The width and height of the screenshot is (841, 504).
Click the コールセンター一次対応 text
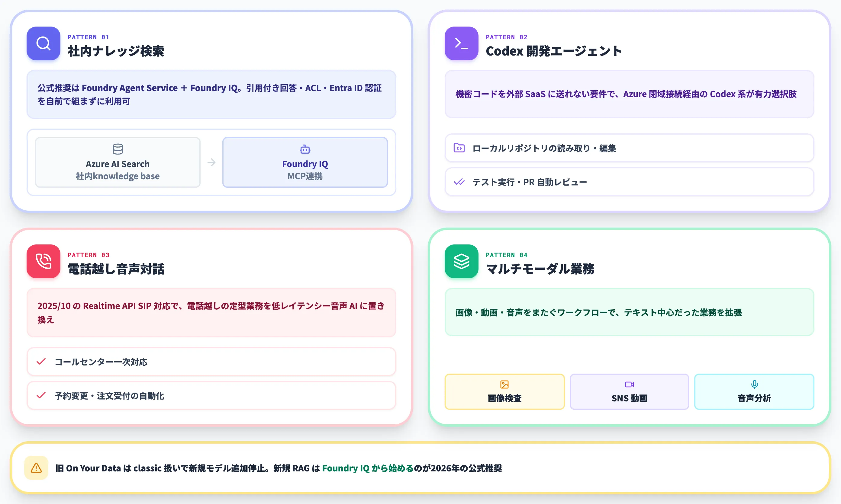pos(101,362)
